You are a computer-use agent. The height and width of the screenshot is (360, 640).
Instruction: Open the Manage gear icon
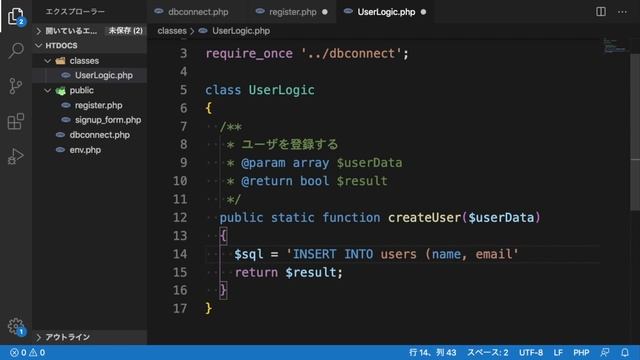point(16,326)
